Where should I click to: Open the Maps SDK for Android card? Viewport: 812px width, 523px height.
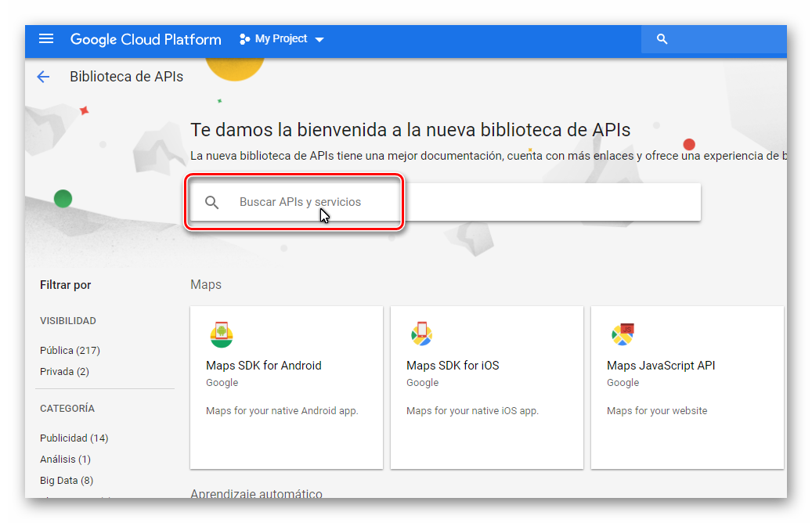(x=287, y=388)
